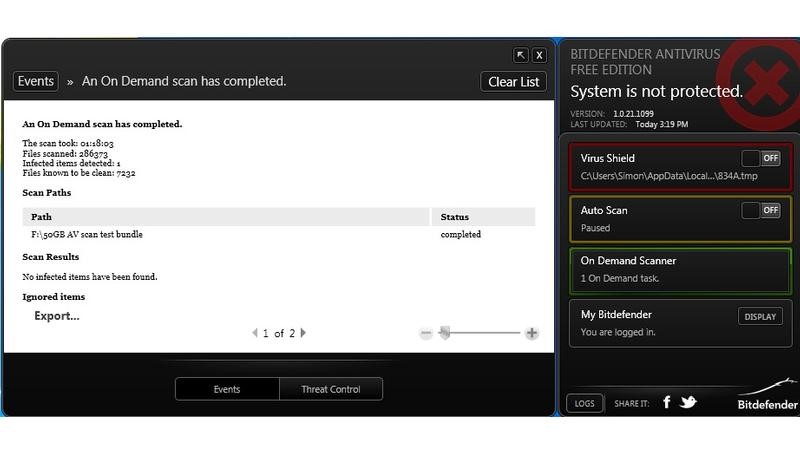Switch to the Events tab
Viewport: 800px width, 450px height.
pyautogui.click(x=227, y=389)
